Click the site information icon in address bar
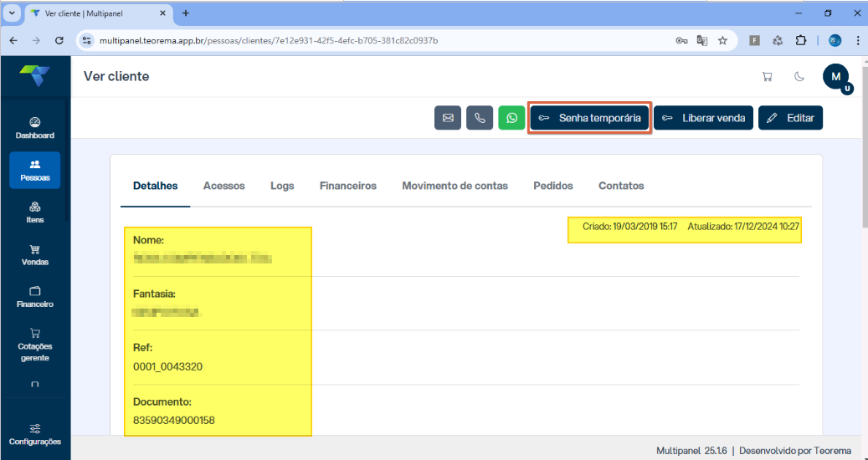 (x=86, y=40)
